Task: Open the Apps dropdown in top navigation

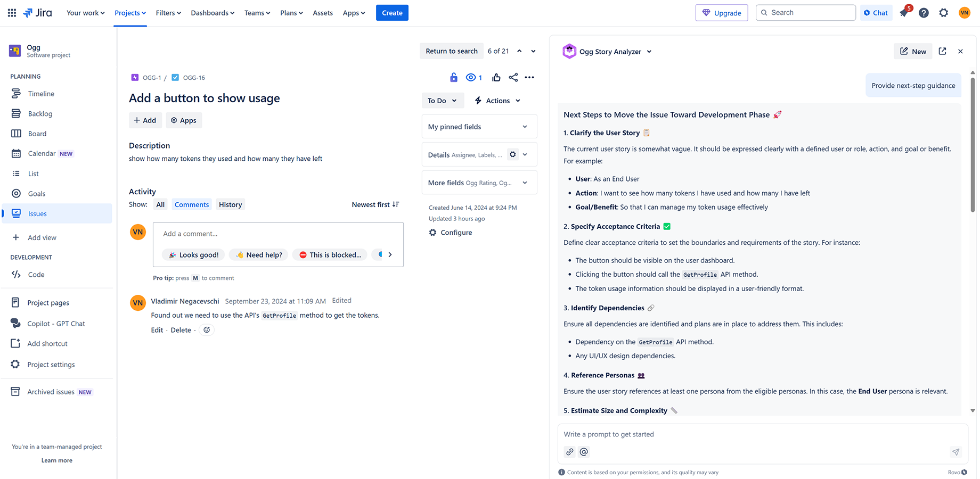Action: 354,13
